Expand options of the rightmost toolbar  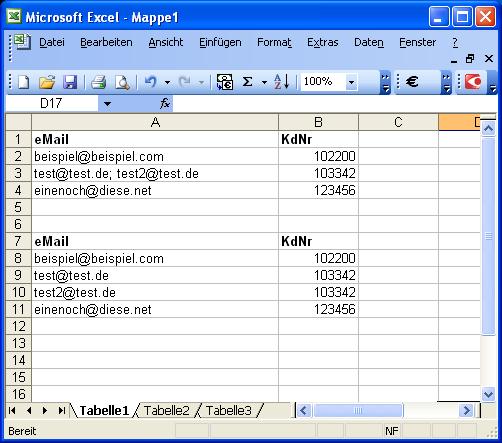492,82
